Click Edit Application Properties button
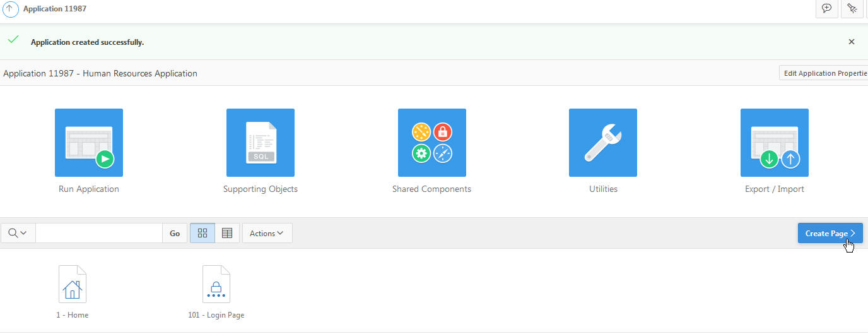Screen dimensions: 868x334 pyautogui.click(x=824, y=73)
